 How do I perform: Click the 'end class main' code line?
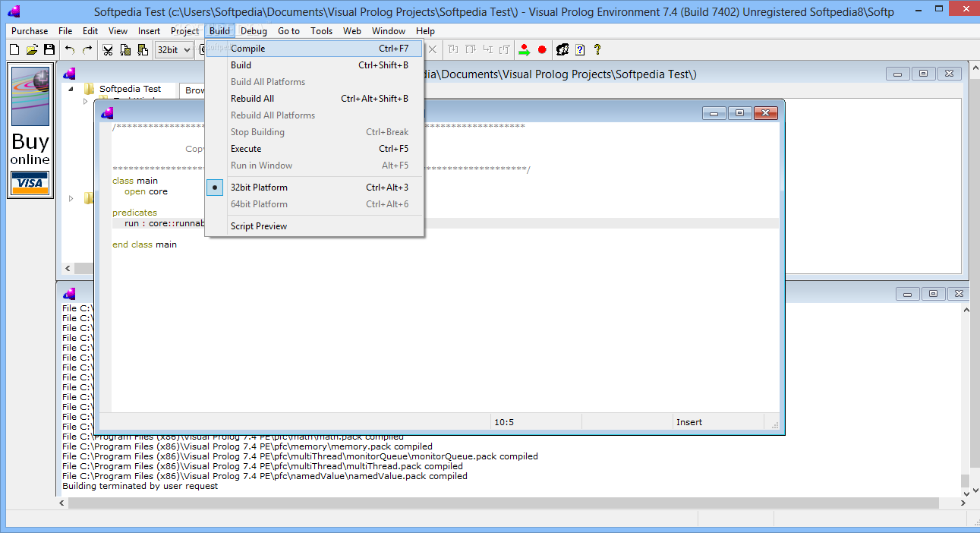tap(144, 244)
